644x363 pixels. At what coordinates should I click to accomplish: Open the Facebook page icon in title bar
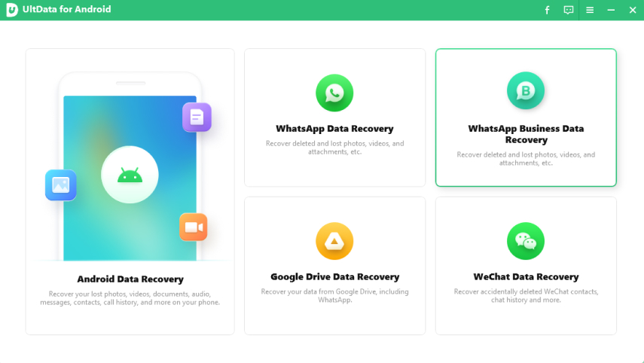click(548, 10)
